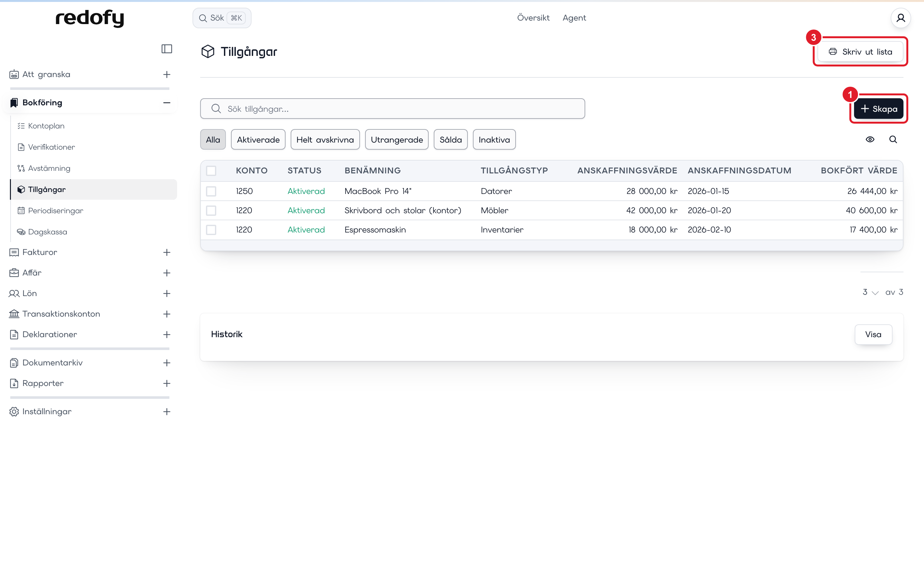Check the Skrivbord och stolar row checkbox

[x=211, y=211]
